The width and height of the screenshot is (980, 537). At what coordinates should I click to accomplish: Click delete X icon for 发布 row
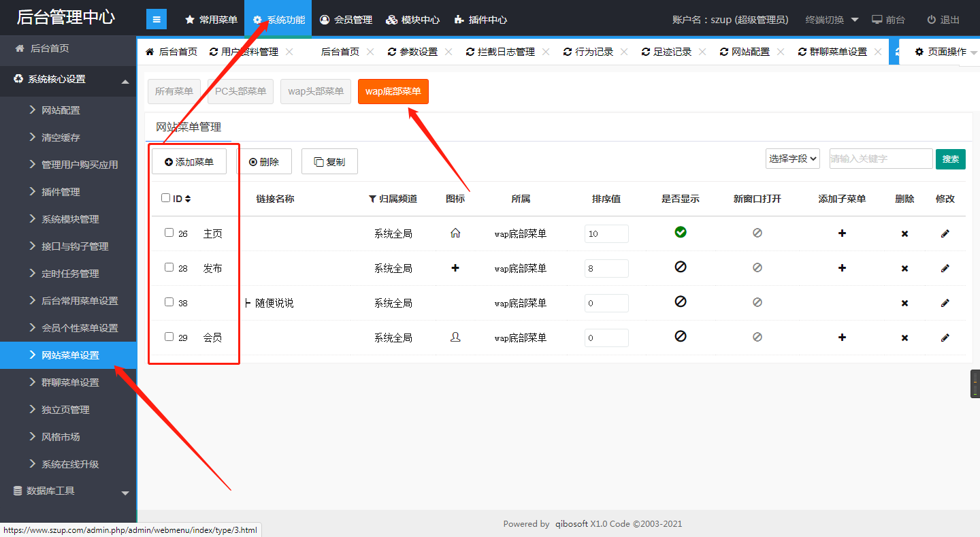tap(904, 268)
